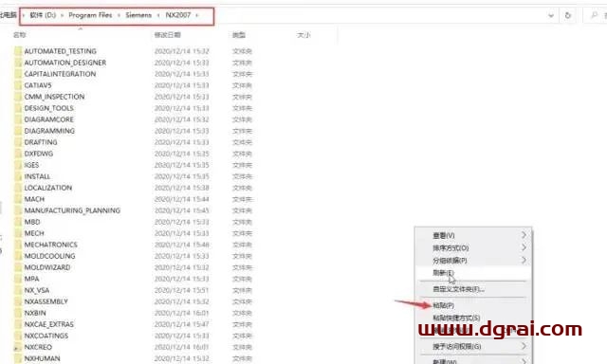This screenshot has width=607, height=364.
Task: Go to the Siemens breadcrumb
Action: pyautogui.click(x=138, y=15)
